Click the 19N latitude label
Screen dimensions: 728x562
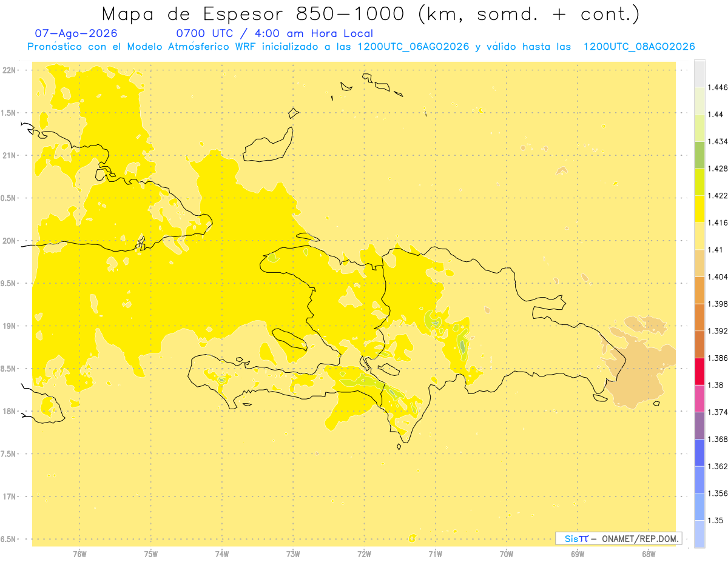[10, 326]
